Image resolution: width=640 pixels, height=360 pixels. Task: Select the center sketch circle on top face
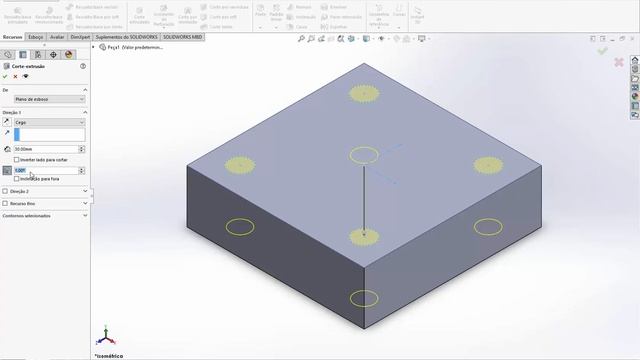pyautogui.click(x=364, y=155)
